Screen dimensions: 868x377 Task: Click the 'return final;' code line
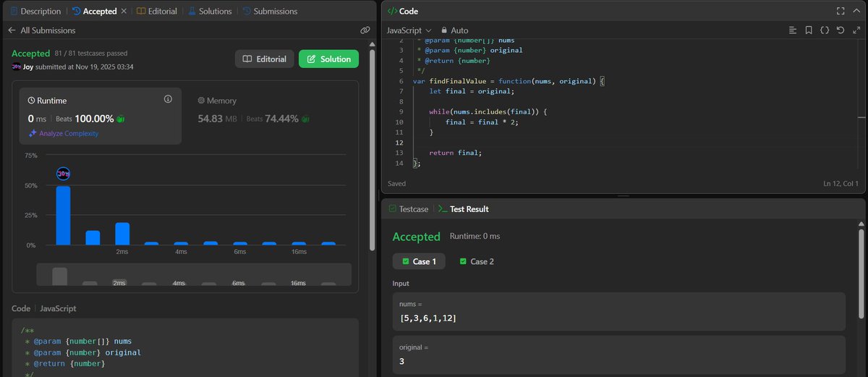(455, 153)
